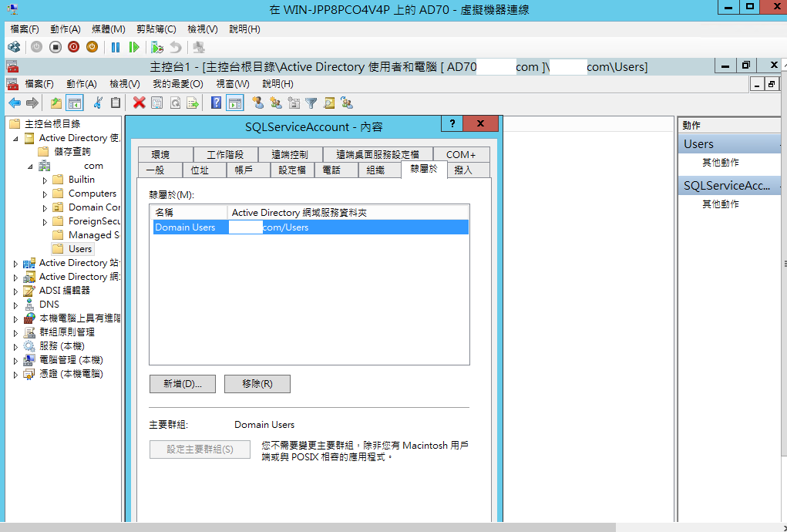Open the 視窗(W) console menu
The height and width of the screenshot is (532, 787).
point(232,84)
